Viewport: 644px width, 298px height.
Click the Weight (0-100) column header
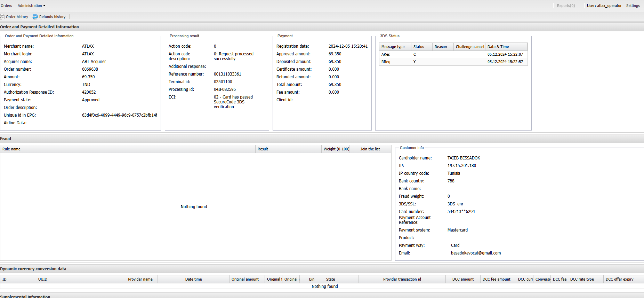336,149
